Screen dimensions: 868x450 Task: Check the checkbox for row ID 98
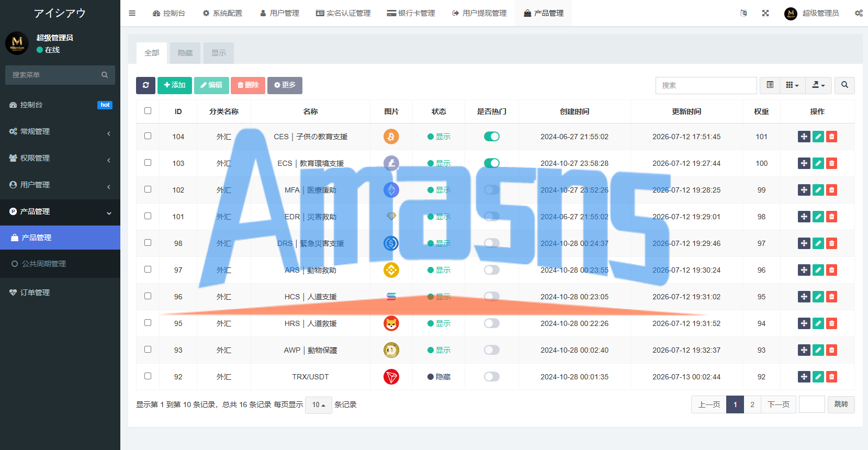pos(148,243)
